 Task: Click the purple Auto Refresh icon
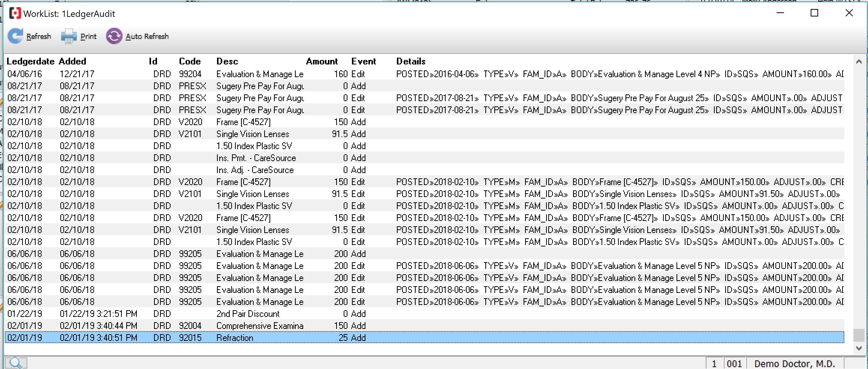click(114, 36)
